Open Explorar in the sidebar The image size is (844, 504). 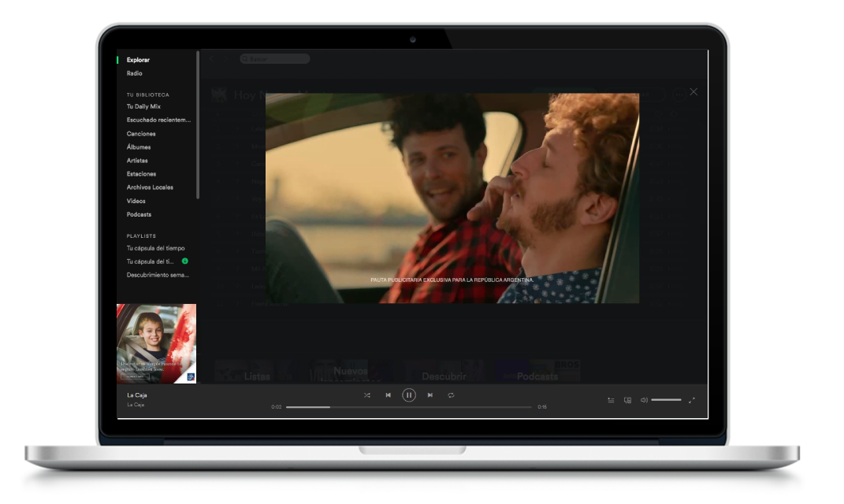click(139, 60)
